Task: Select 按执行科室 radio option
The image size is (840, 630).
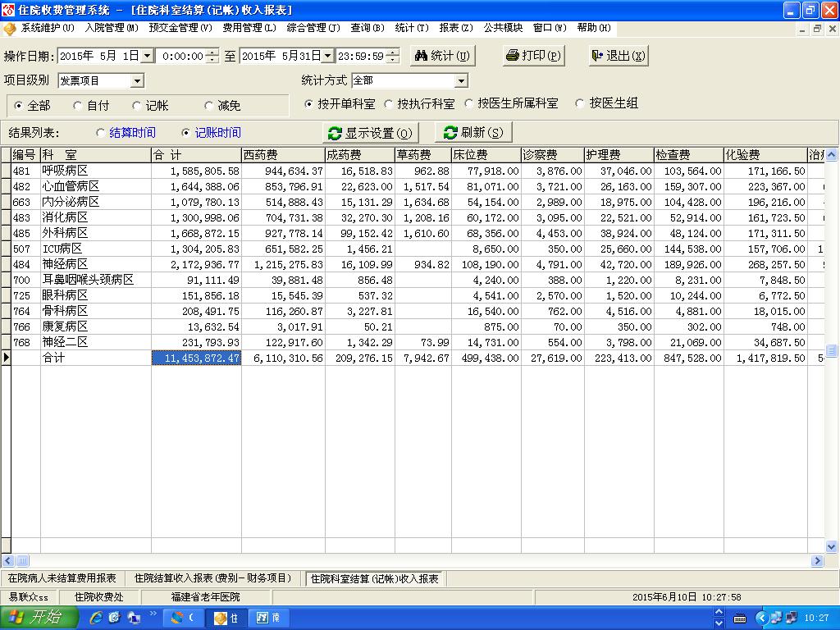Action: 388,104
